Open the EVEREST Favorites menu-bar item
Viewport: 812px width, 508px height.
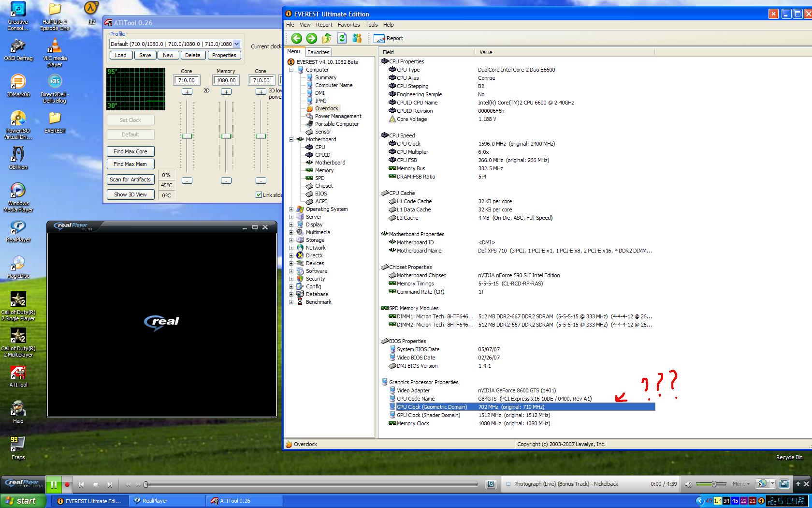(348, 25)
